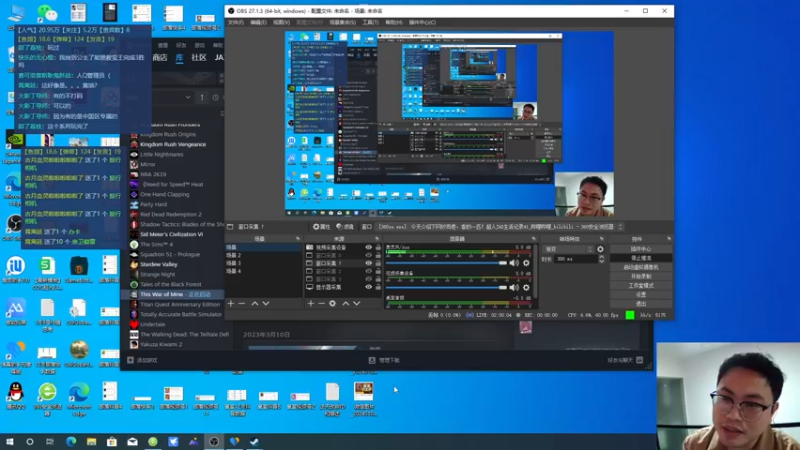The height and width of the screenshot is (450, 800).
Task: Open Steam library filter dropdown arrow
Action: pyautogui.click(x=188, y=97)
